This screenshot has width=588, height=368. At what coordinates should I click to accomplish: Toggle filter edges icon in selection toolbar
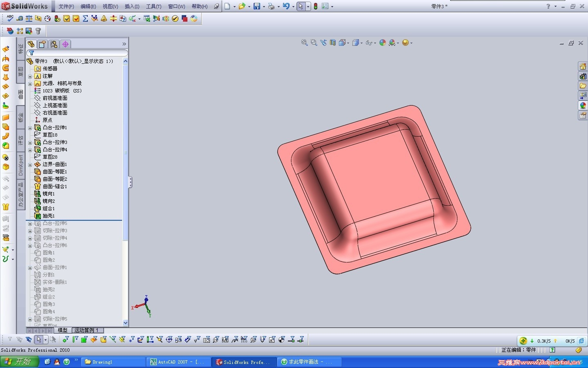[x=75, y=339]
